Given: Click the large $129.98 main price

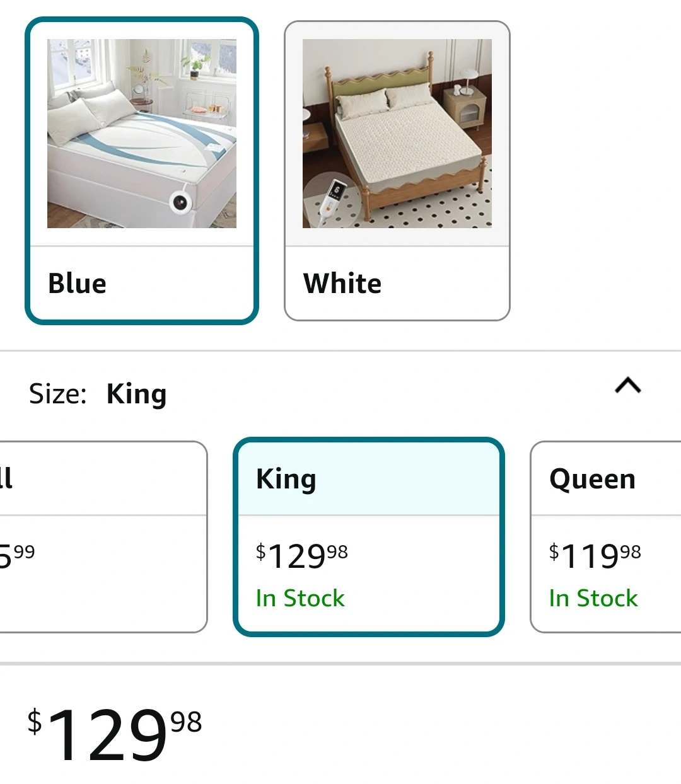Looking at the screenshot, I should coord(115,733).
